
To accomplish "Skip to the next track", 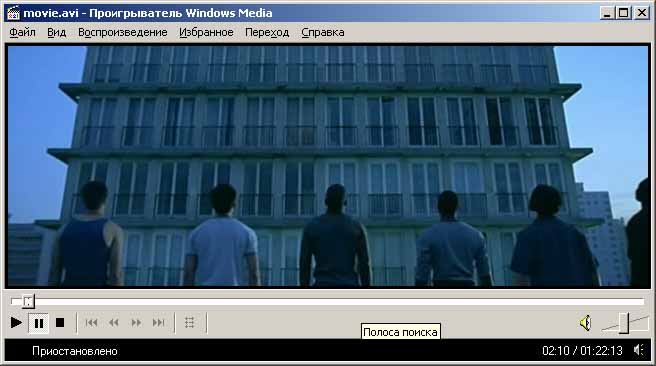I will point(159,322).
